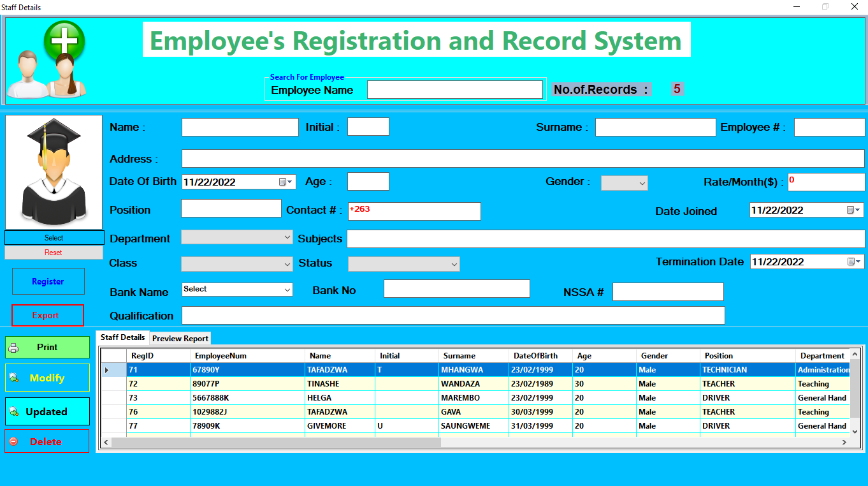
Task: Click the row selector arrow for RegID 71
Action: pyautogui.click(x=113, y=370)
